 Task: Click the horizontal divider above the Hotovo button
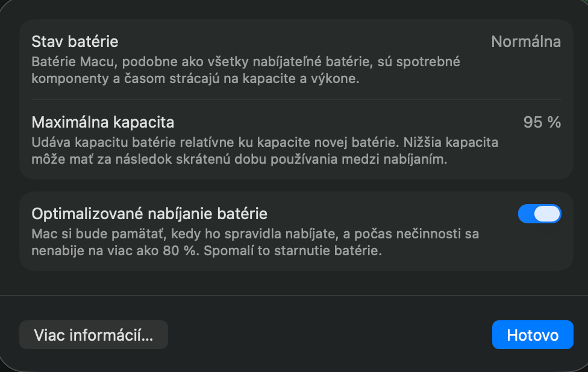(x=294, y=296)
